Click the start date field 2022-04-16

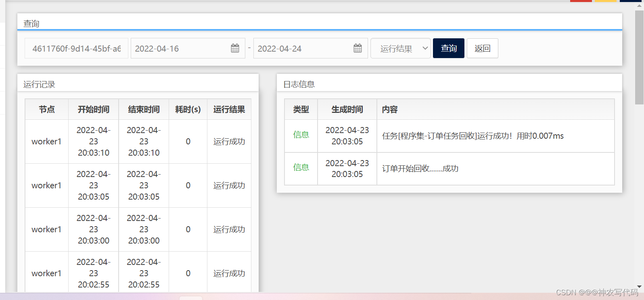click(x=188, y=48)
